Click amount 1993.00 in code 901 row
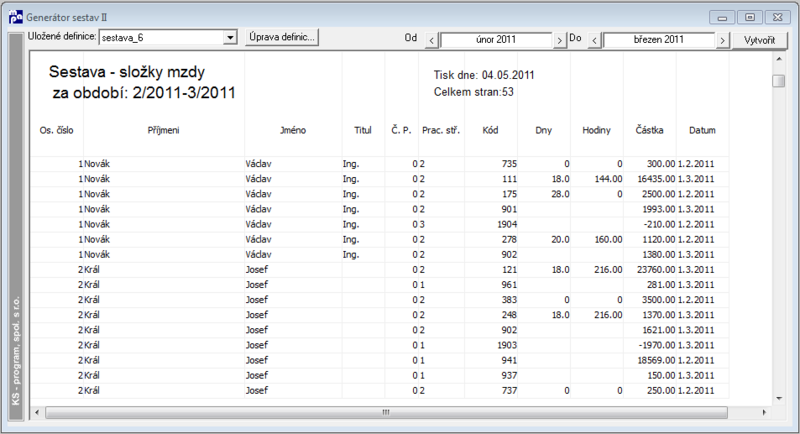 pyautogui.click(x=659, y=209)
